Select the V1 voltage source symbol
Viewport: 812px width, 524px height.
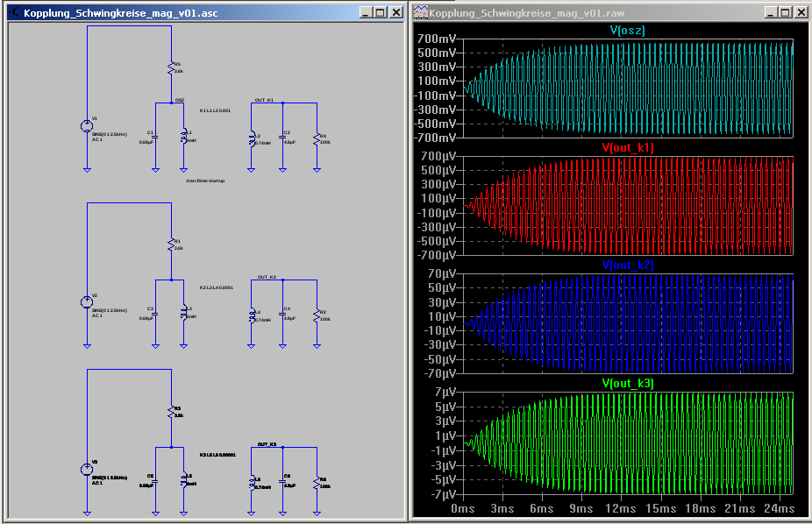[87, 125]
